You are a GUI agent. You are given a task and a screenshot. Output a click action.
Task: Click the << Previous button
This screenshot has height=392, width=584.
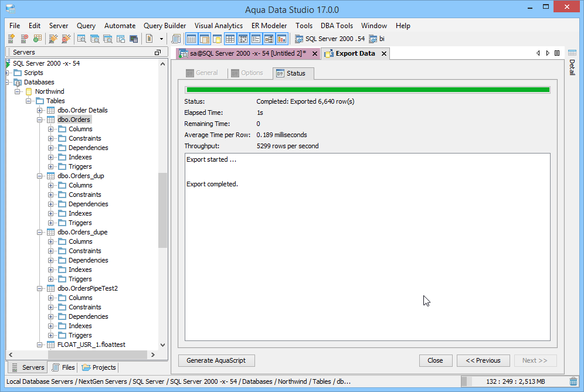(x=483, y=360)
